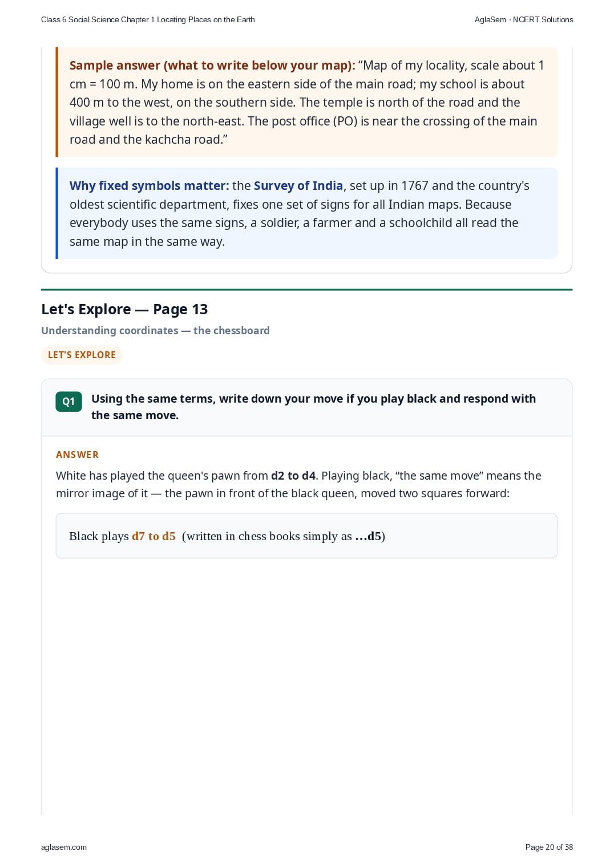Click the Black plays answer box
The image size is (614, 868).
pos(306,536)
